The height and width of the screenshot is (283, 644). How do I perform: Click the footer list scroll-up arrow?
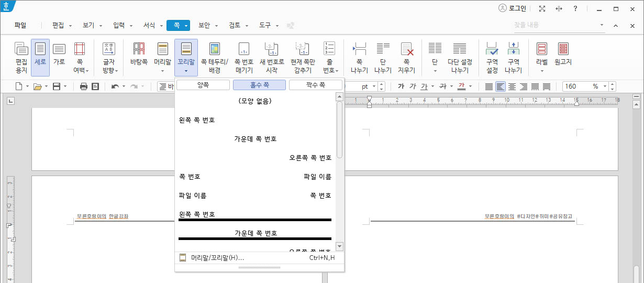[x=339, y=97]
